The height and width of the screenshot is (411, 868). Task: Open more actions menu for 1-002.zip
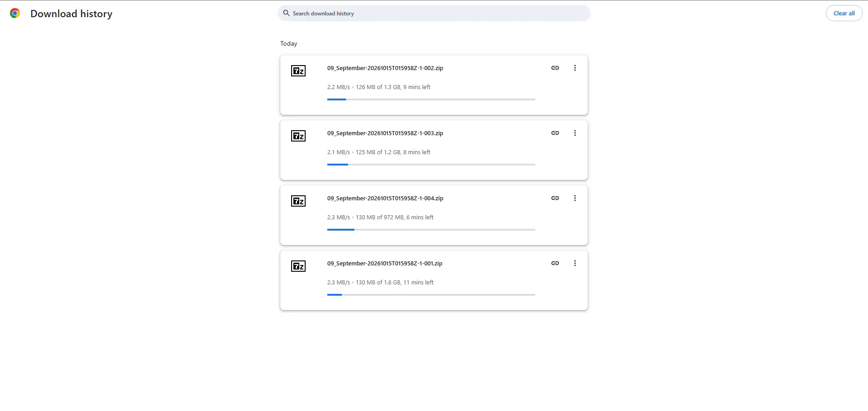575,68
